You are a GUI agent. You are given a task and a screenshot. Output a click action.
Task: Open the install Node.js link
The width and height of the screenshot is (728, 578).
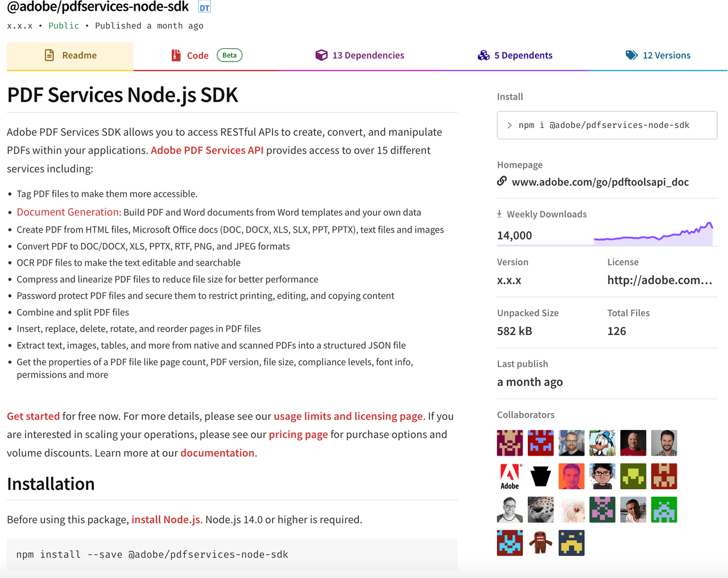click(166, 519)
